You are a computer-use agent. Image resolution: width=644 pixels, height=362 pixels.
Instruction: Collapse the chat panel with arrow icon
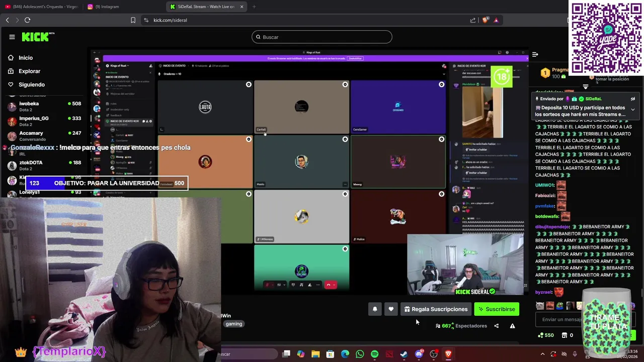pyautogui.click(x=535, y=54)
